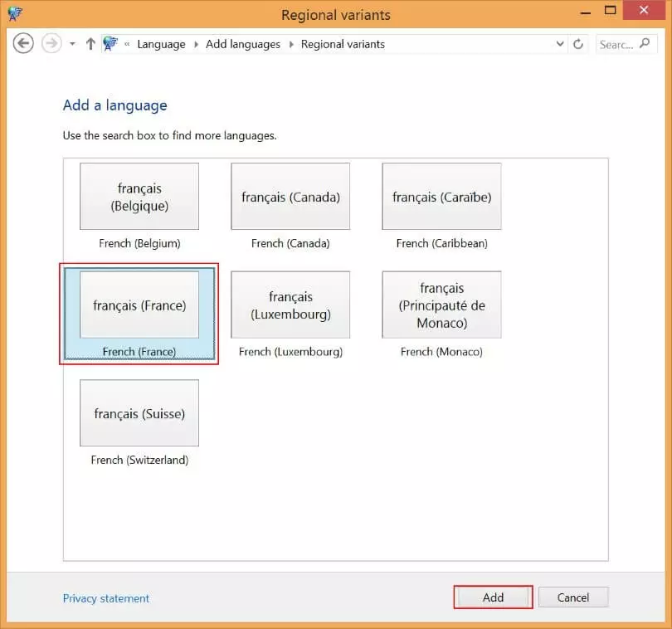Click the French (Monaco) label

point(442,352)
